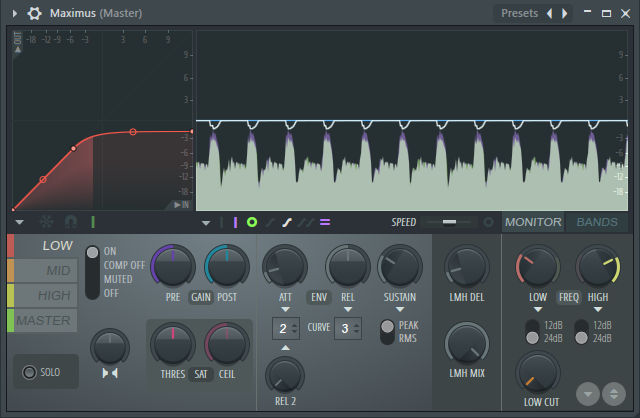Click the GAIN label button
Viewport: 640px width, 418px height.
click(x=201, y=297)
